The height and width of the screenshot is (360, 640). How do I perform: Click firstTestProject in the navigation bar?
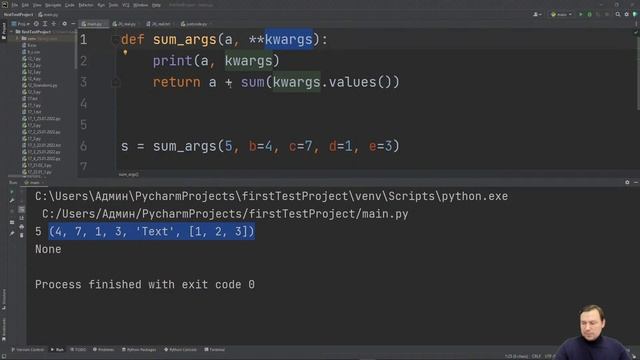tap(18, 14)
